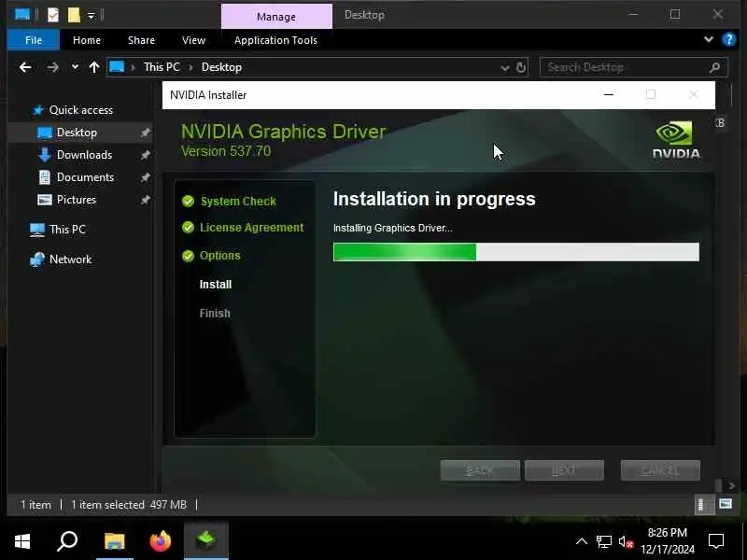Click the Options step in installer
The width and height of the screenshot is (747, 560).
click(x=220, y=256)
